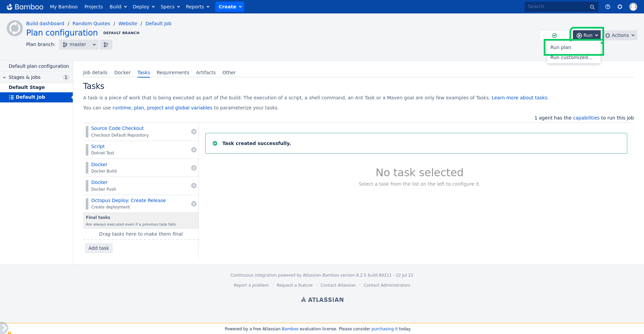Image resolution: width=644 pixels, height=334 pixels.
Task: Select Default Job in sidebar
Action: pos(36,97)
